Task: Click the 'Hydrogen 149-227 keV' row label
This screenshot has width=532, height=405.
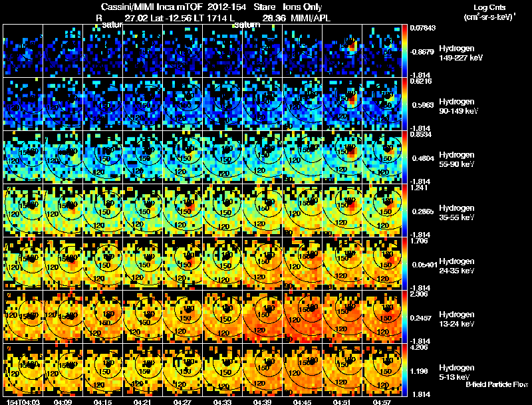Action: coord(460,53)
